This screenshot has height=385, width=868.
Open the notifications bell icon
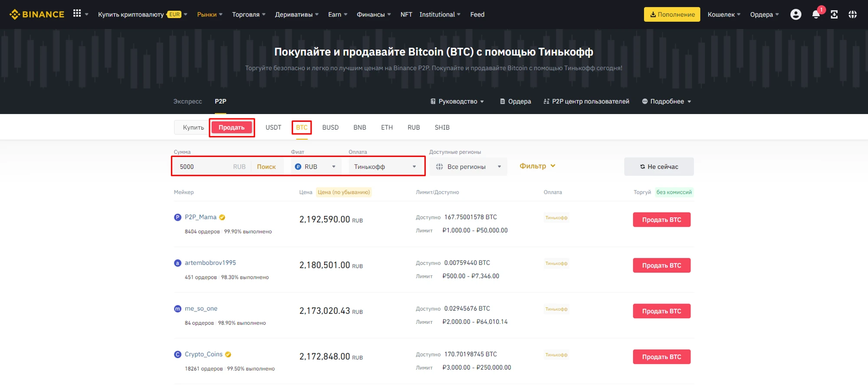[815, 15]
